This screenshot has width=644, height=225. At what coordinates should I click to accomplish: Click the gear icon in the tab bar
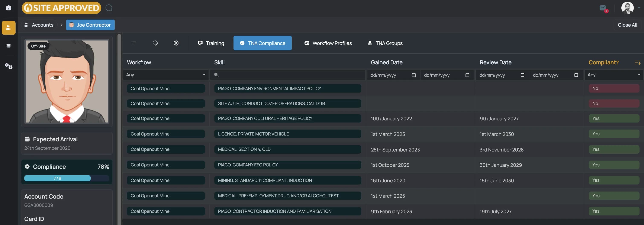(x=176, y=43)
